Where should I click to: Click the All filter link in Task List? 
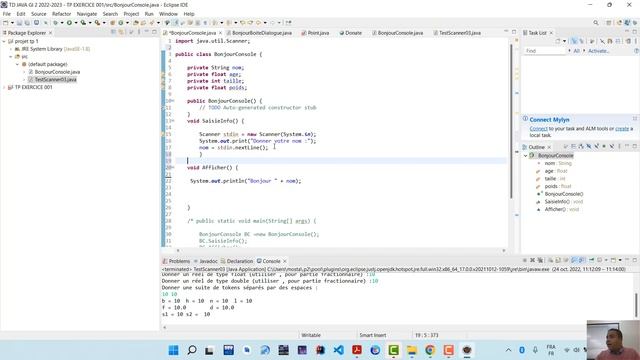tap(576, 51)
